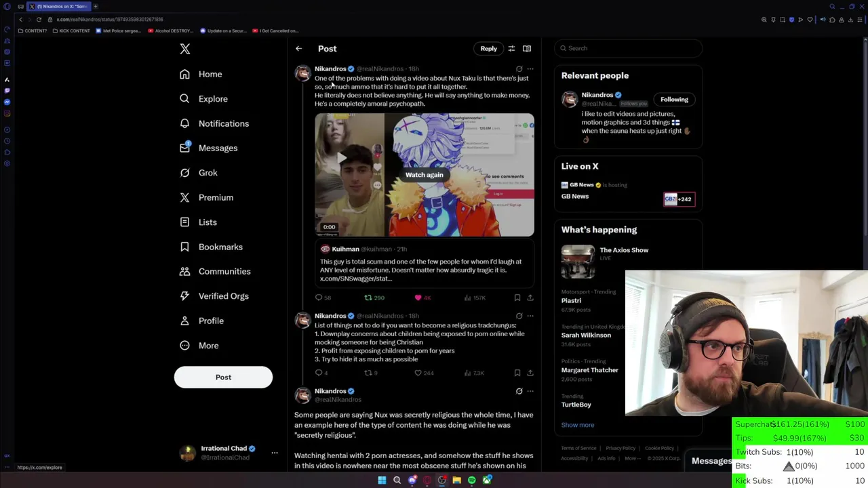Click the X logo in sidebar
This screenshot has height=488, width=868.
pyautogui.click(x=185, y=49)
